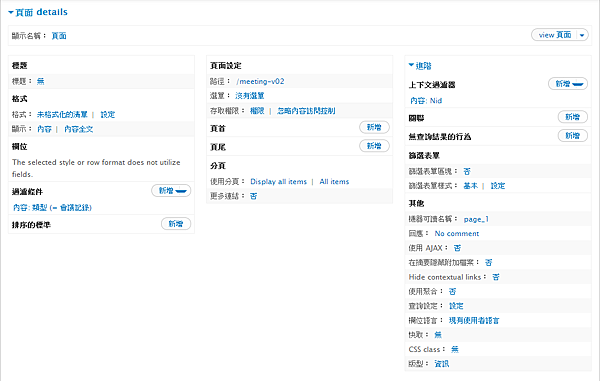Image resolution: width=600 pixels, height=381 pixels.
Task: Edit the contextual filter 內容: Nid
Action: pyautogui.click(x=426, y=101)
